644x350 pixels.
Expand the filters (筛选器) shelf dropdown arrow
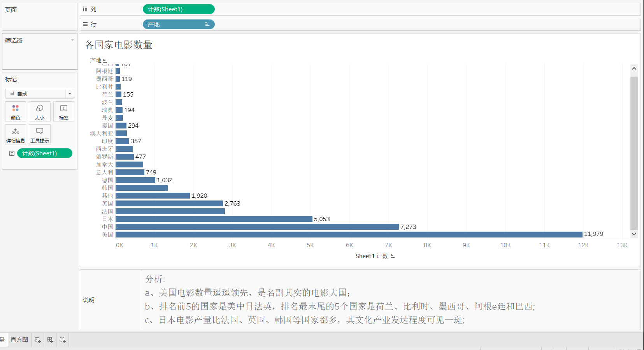pos(72,40)
